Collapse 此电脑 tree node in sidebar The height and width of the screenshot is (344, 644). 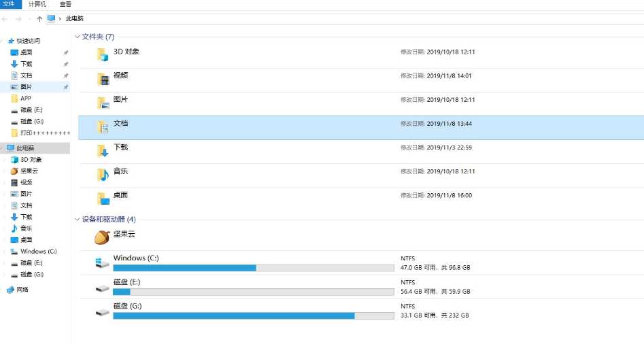[x=3, y=148]
